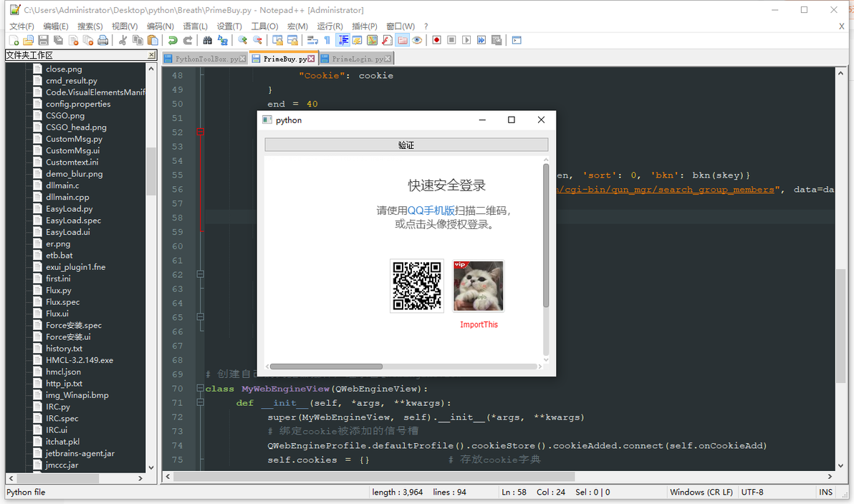The height and width of the screenshot is (504, 854).
Task: Click the Print toolbar icon
Action: click(x=103, y=40)
